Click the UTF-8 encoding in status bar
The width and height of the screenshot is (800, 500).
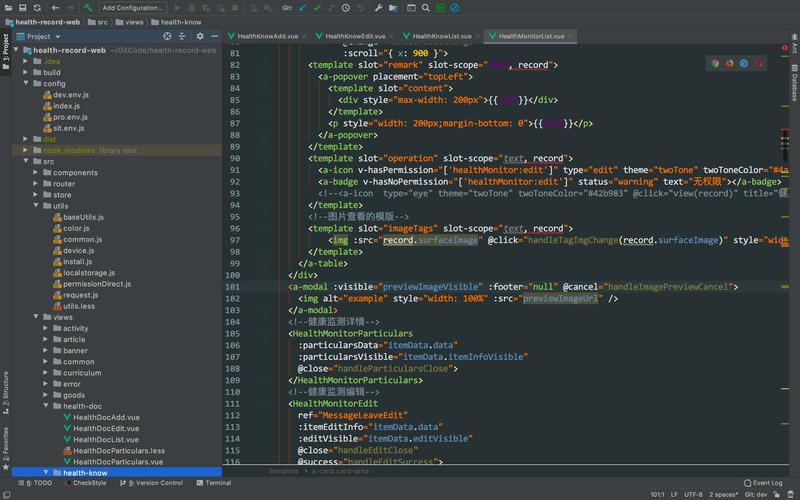(692, 494)
